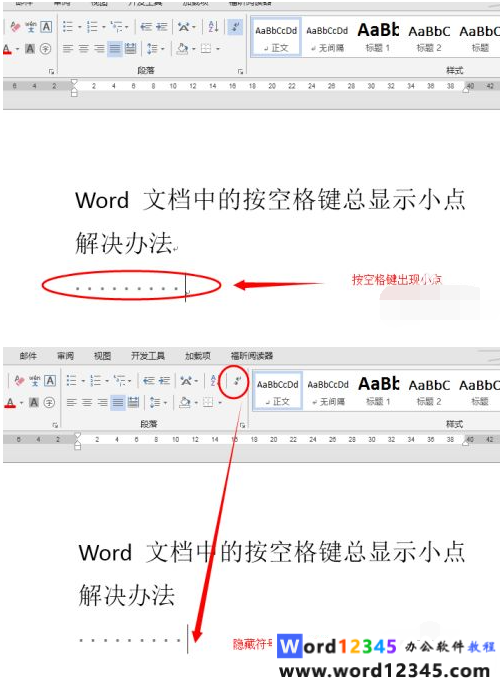The image size is (500, 690).
Task: Click Sort A-Z icon in upper ribbon
Action: 213,27
